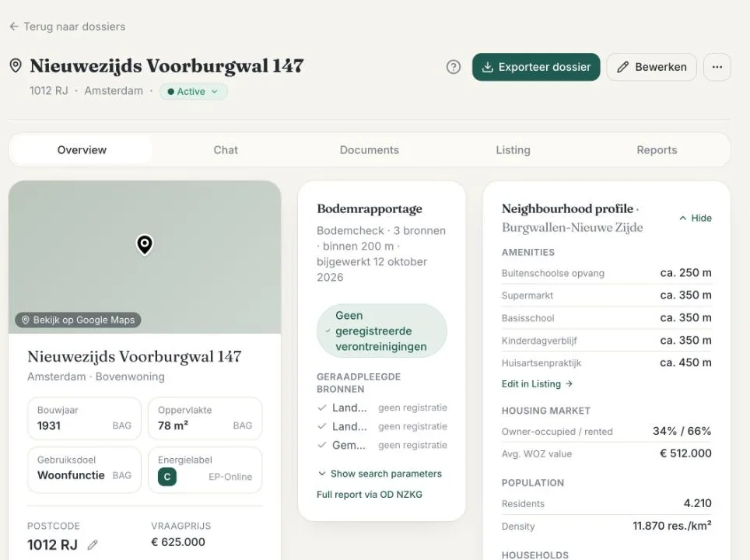Viewport: 750px width, 560px height.
Task: Click the Geen geregistreerde verontreinigingen badge
Action: click(382, 331)
